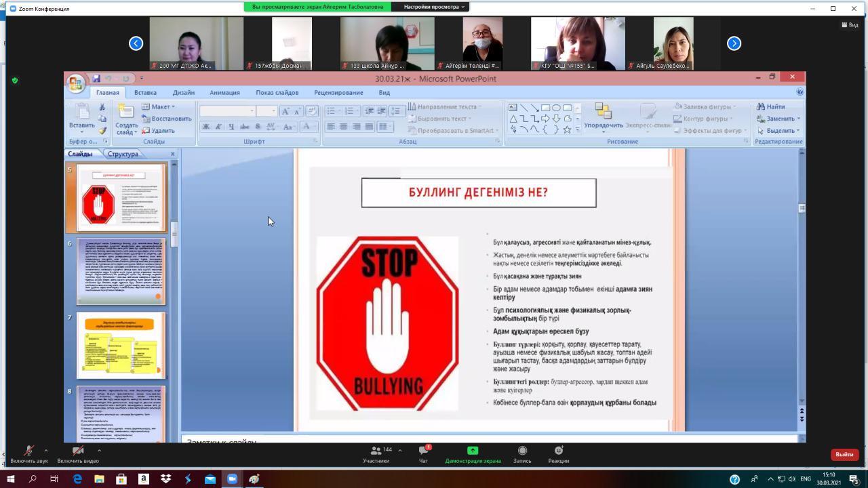Click the green Share Screen icon
This screenshot has width=868, height=488.
tap(473, 451)
